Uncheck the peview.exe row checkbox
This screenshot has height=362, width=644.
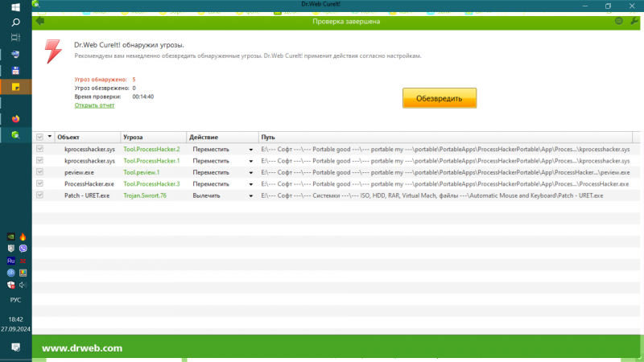pos(39,171)
